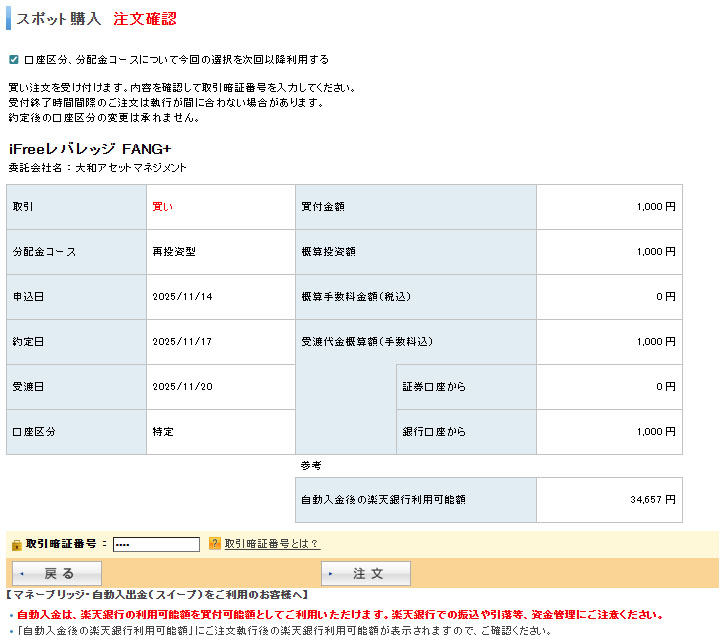
Task: Open the 取引暗証番号とは？ help link
Action: [271, 544]
